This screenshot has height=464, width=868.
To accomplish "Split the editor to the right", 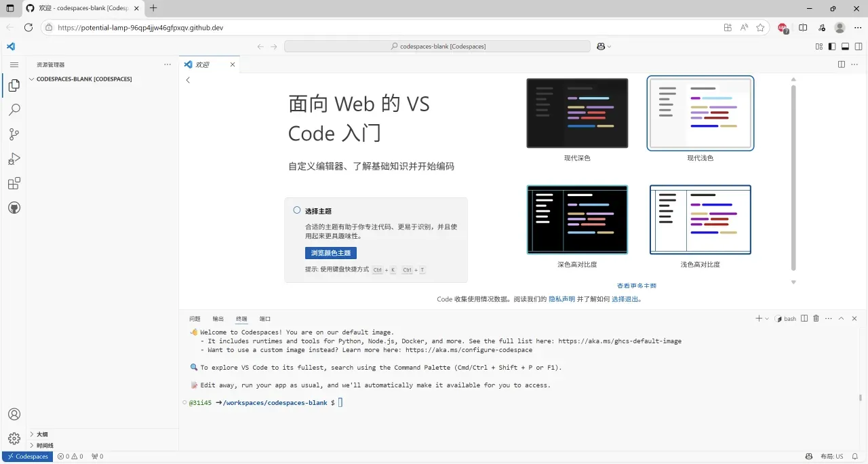I will point(841,64).
